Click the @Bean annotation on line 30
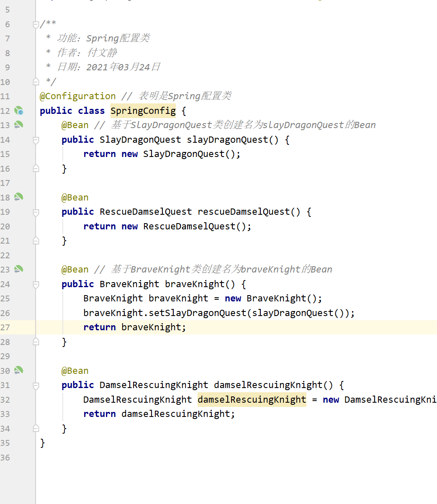437x504 pixels. pos(75,371)
